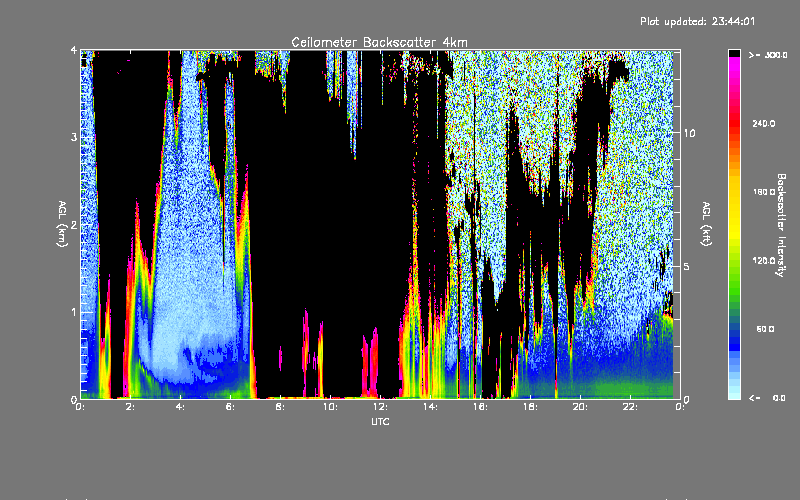Select the '4:' UTC hour tick label
Viewport: 800px width, 500px height.
point(181,407)
